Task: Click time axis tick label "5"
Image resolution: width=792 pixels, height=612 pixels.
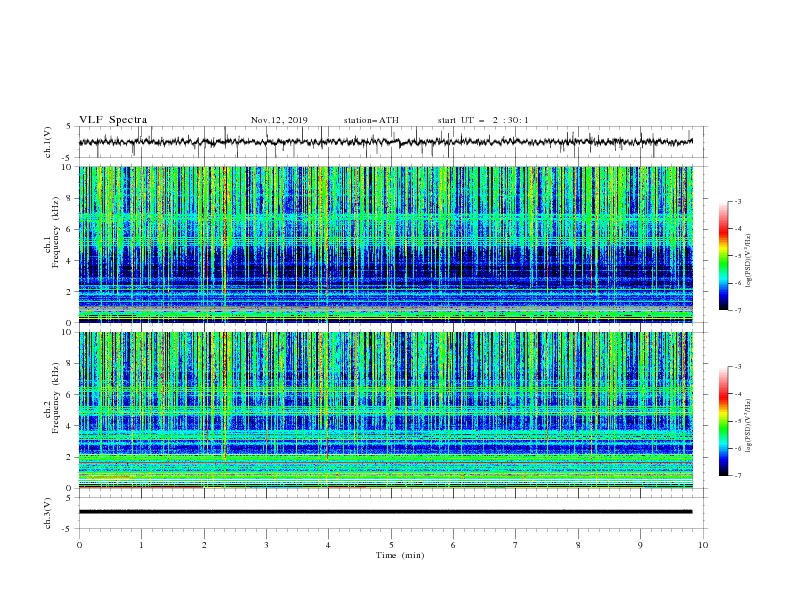Action: point(391,545)
